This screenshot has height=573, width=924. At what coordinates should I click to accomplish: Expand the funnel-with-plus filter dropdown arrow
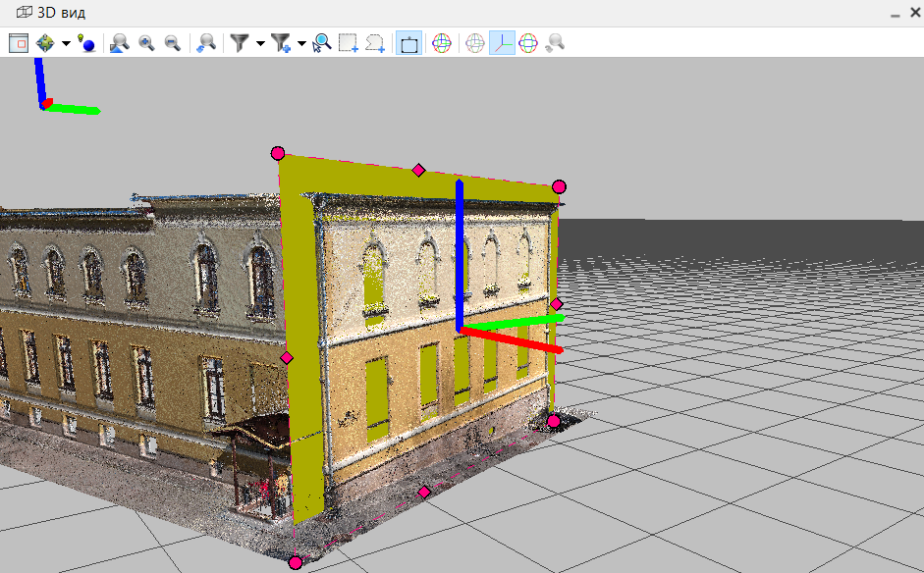click(301, 43)
